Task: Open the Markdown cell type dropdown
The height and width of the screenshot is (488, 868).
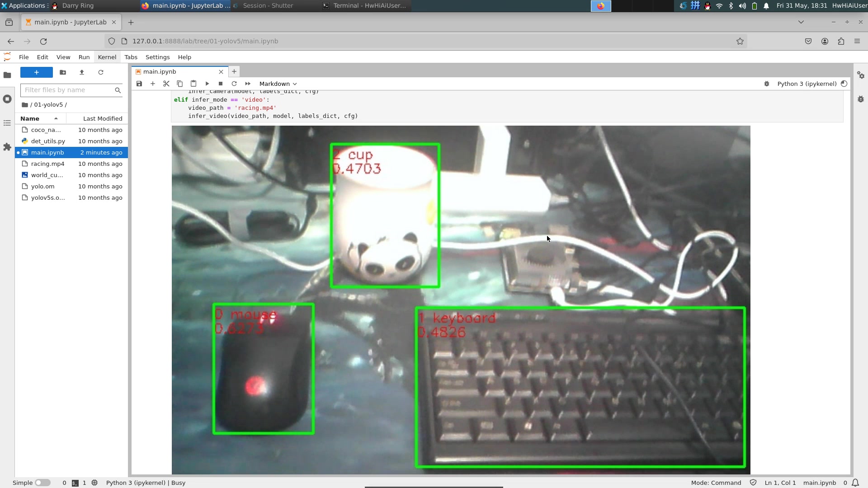Action: point(278,84)
